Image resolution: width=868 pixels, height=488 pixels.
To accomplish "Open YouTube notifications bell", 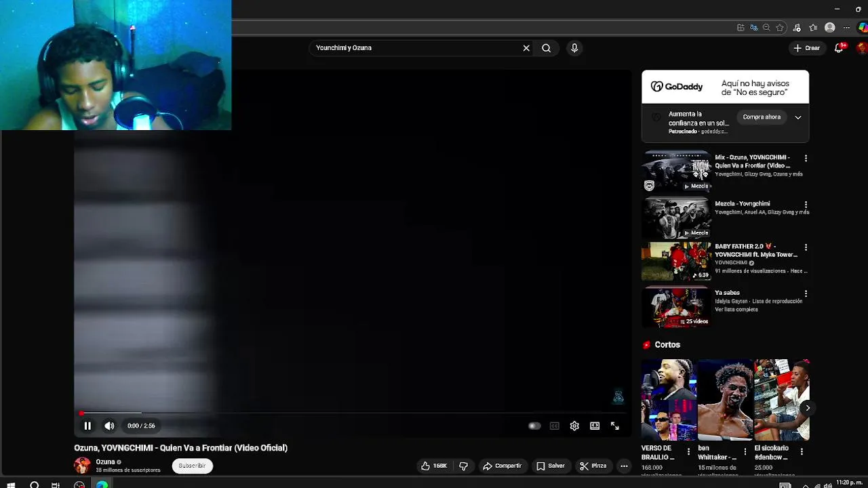I will tap(839, 48).
